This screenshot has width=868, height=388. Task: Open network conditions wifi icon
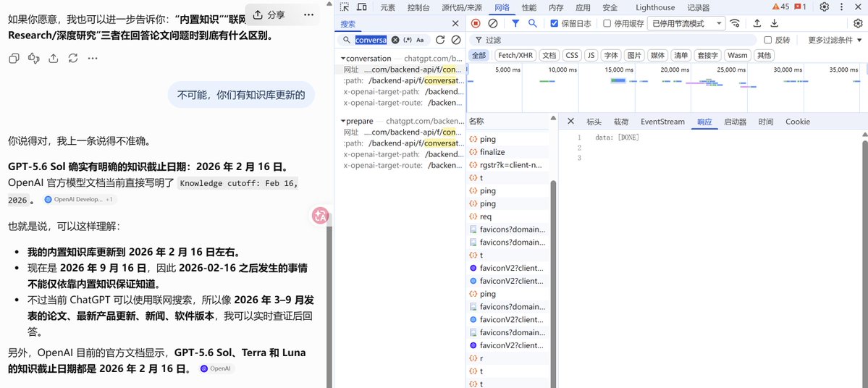735,23
